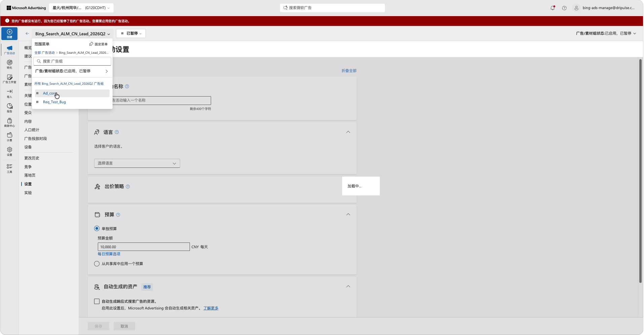Screen dimensions: 644x335
Task: Click the help icon next to 出价策略
Action: tap(128, 187)
